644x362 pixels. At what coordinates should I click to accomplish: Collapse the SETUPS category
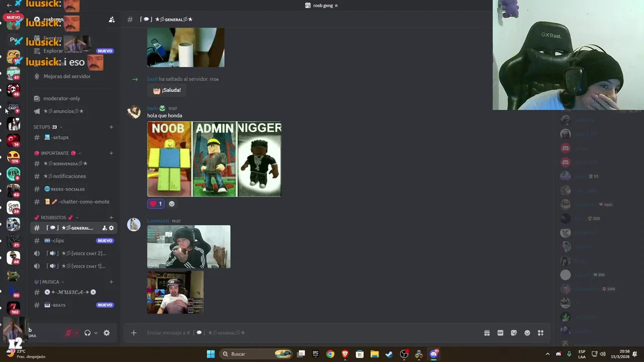tap(48, 127)
